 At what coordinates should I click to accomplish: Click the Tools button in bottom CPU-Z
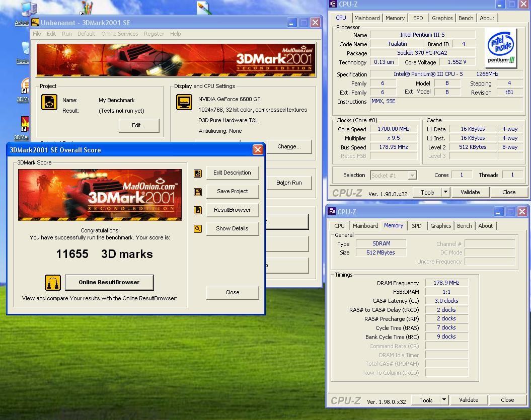pyautogui.click(x=426, y=400)
